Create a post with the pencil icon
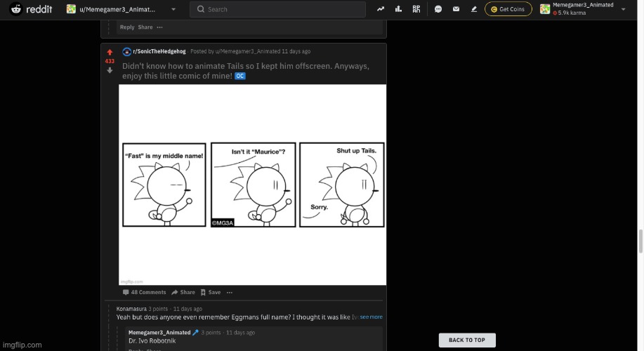This screenshot has height=351, width=644. click(x=473, y=8)
